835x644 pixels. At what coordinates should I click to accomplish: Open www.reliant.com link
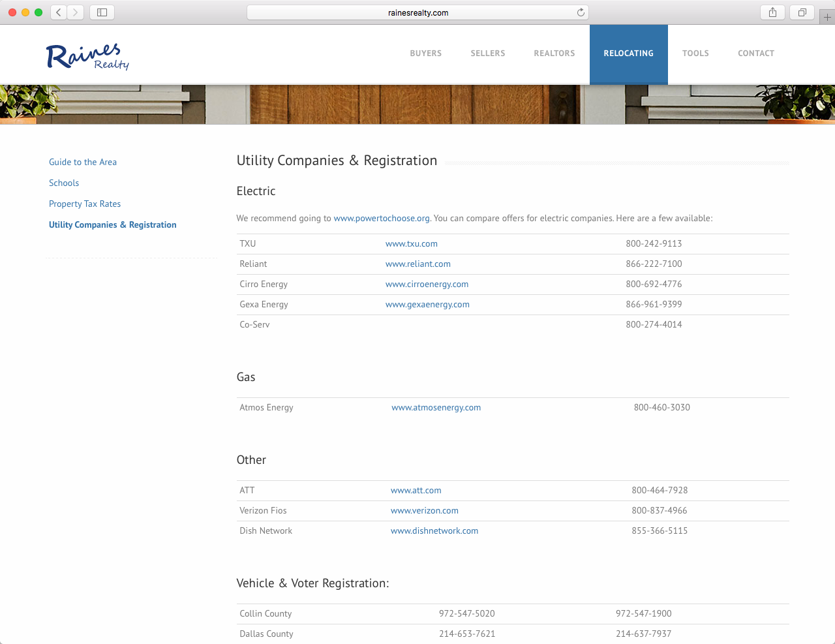coord(418,264)
